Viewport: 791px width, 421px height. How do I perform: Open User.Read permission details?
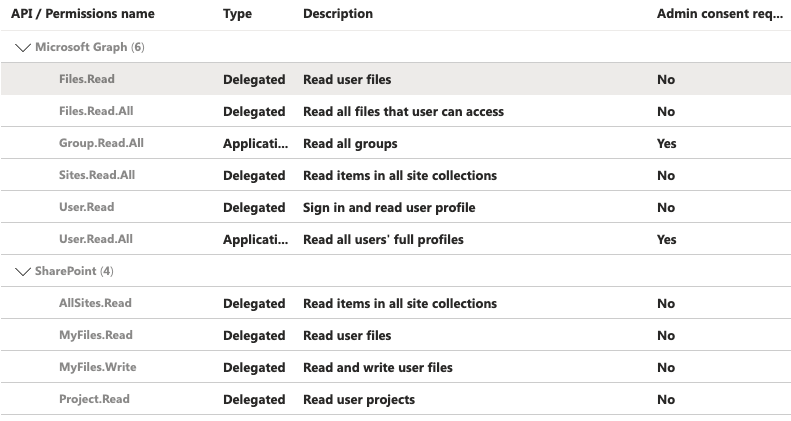coord(87,207)
